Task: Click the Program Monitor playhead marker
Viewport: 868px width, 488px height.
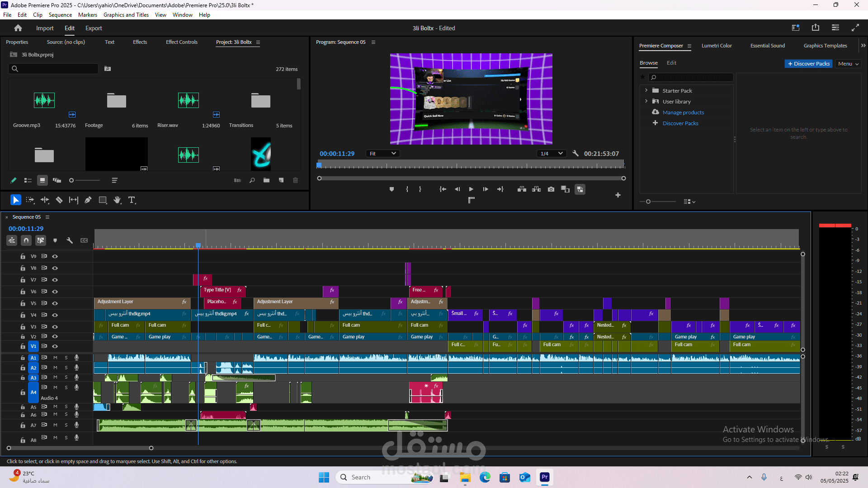Action: click(319, 165)
